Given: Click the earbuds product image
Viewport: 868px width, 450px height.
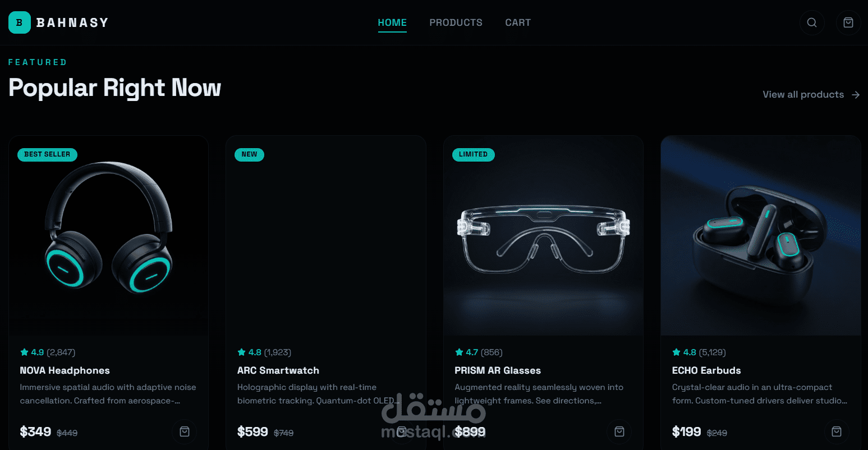Looking at the screenshot, I should pos(761,236).
